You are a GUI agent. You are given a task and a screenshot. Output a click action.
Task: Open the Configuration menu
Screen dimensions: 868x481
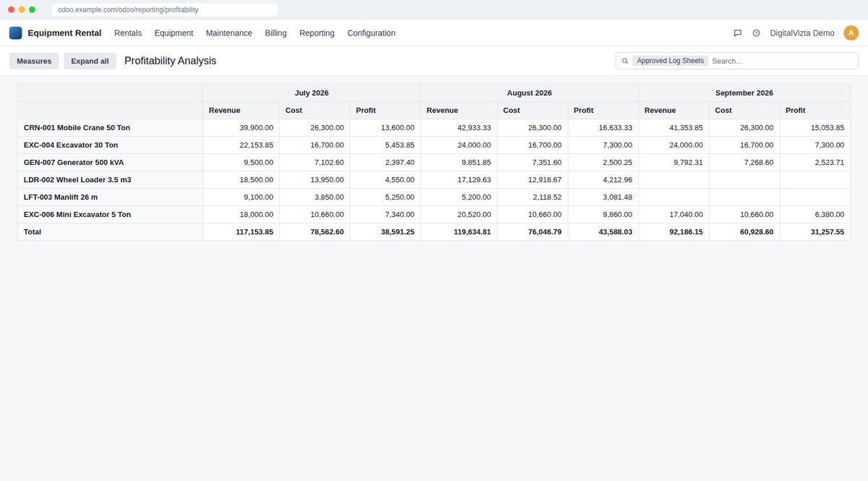(371, 33)
